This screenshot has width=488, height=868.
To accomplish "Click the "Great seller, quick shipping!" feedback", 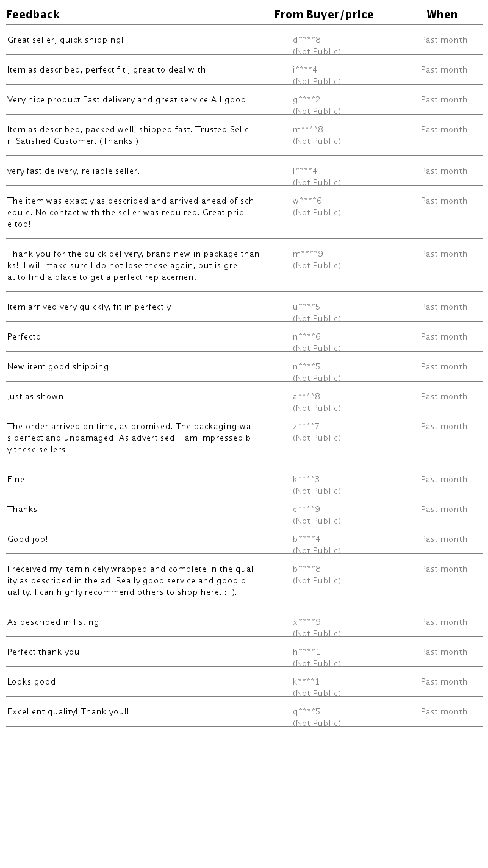I will pyautogui.click(x=65, y=40).
